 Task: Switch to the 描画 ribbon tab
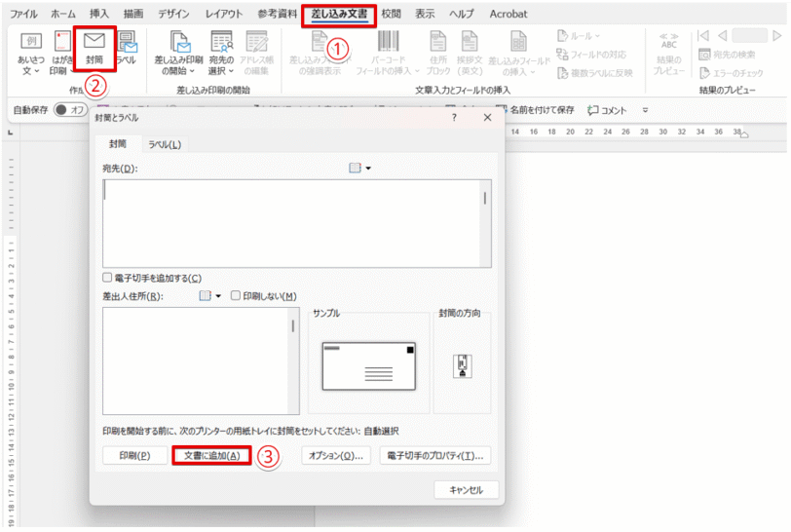(133, 14)
